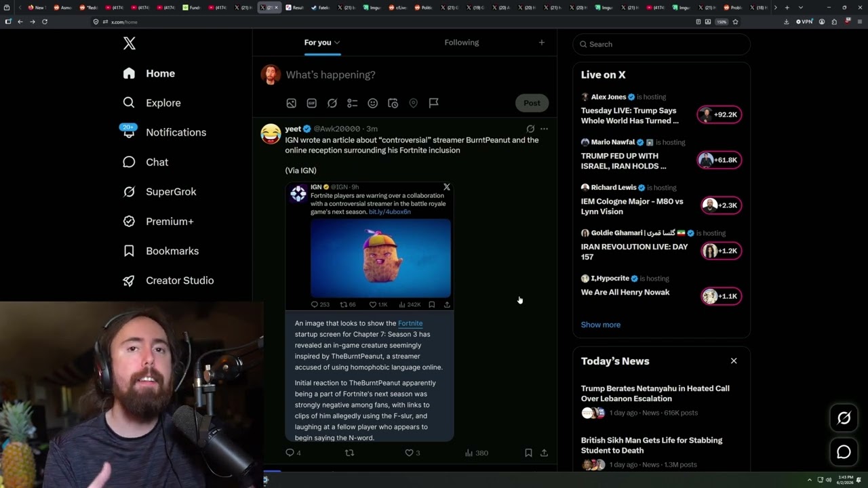Open the browser downloads icon
The width and height of the screenshot is (868, 488).
tap(786, 22)
